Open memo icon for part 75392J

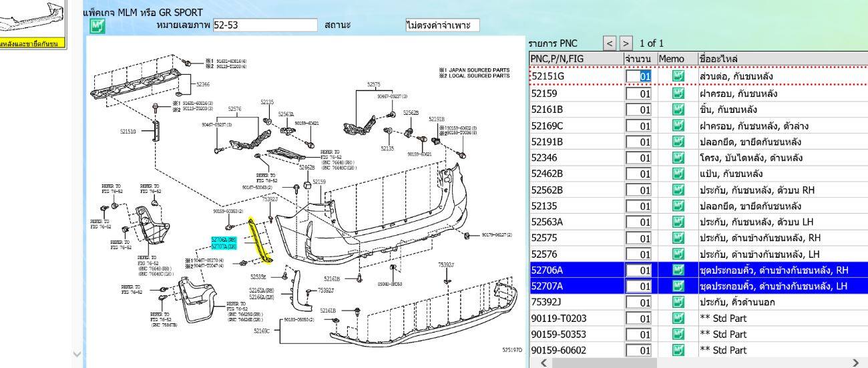click(677, 302)
